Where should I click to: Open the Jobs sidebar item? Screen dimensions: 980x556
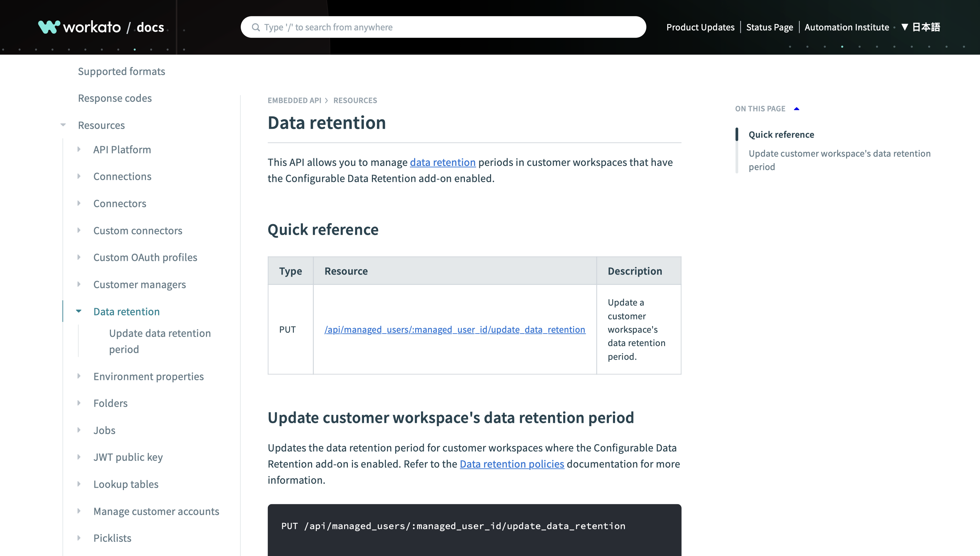coord(104,430)
